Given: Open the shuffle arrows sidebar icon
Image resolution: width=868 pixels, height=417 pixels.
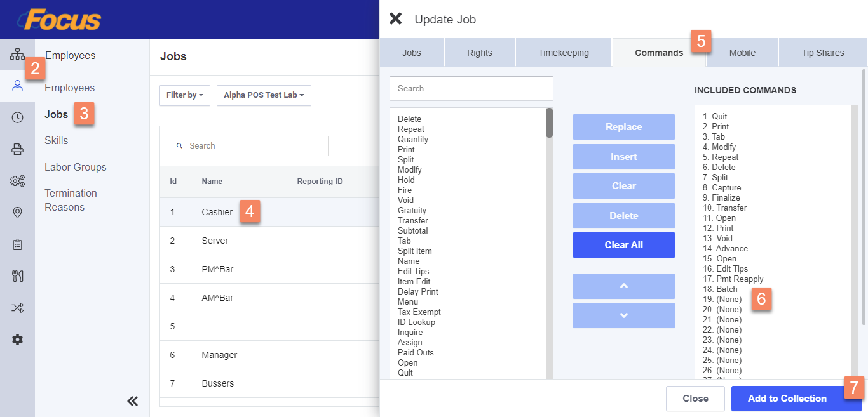Looking at the screenshot, I should click(17, 308).
